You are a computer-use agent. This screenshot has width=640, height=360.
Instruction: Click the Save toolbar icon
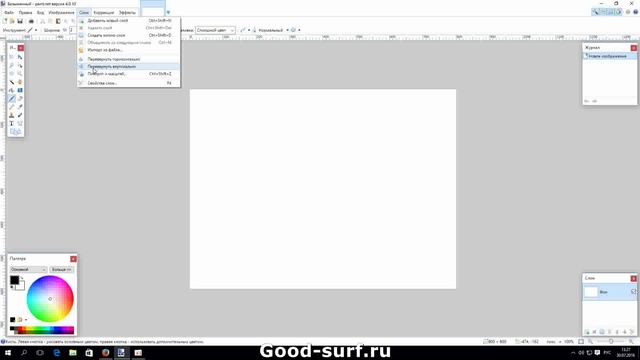pos(20,21)
